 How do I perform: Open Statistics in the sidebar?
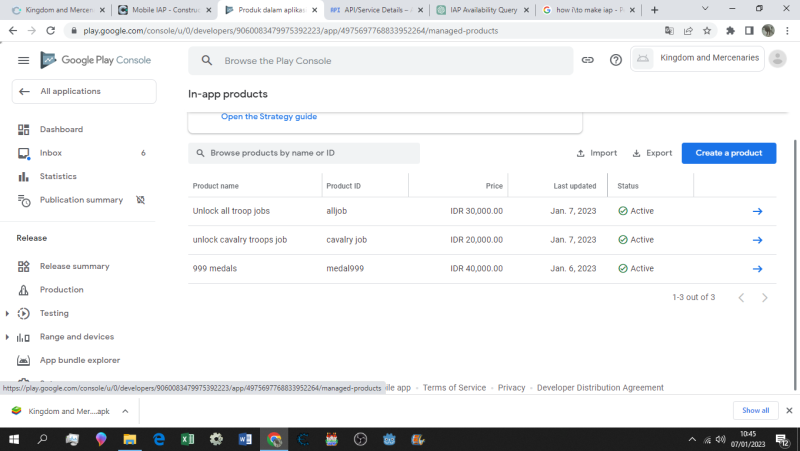[58, 177]
